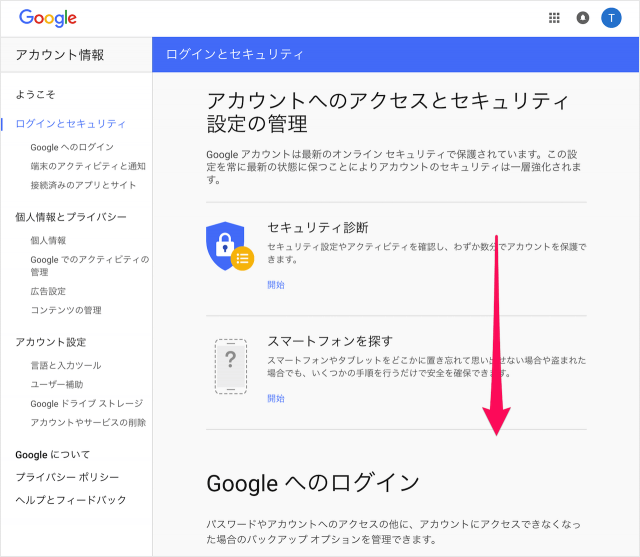Click 開始 under スマートフォンを探す
Screen dimensions: 640x557
click(276, 398)
